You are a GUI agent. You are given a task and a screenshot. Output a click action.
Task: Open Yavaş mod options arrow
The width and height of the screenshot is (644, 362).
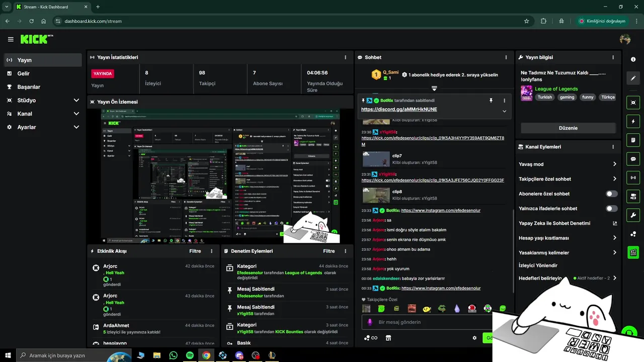(x=614, y=164)
